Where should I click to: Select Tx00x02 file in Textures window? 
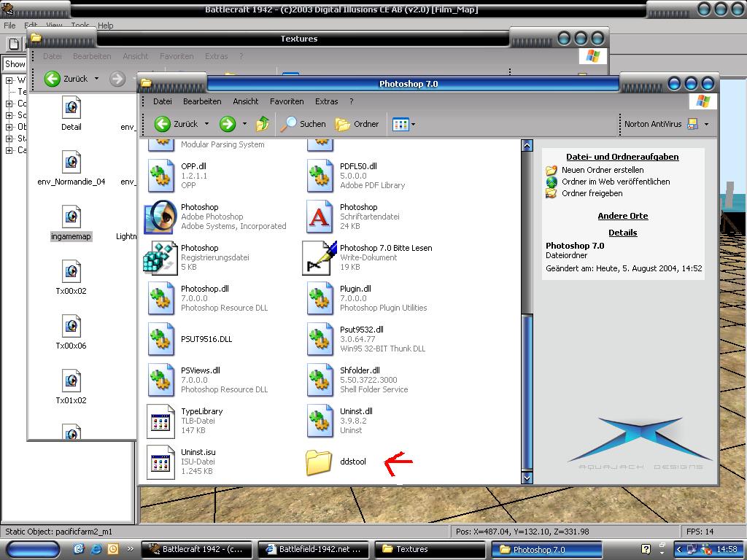pyautogui.click(x=71, y=278)
